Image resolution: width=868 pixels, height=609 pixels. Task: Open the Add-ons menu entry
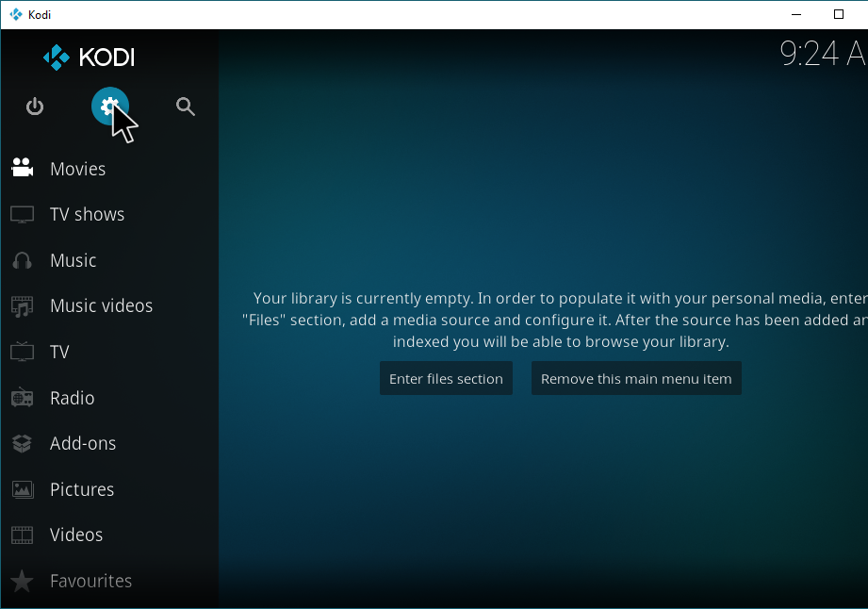pos(83,443)
